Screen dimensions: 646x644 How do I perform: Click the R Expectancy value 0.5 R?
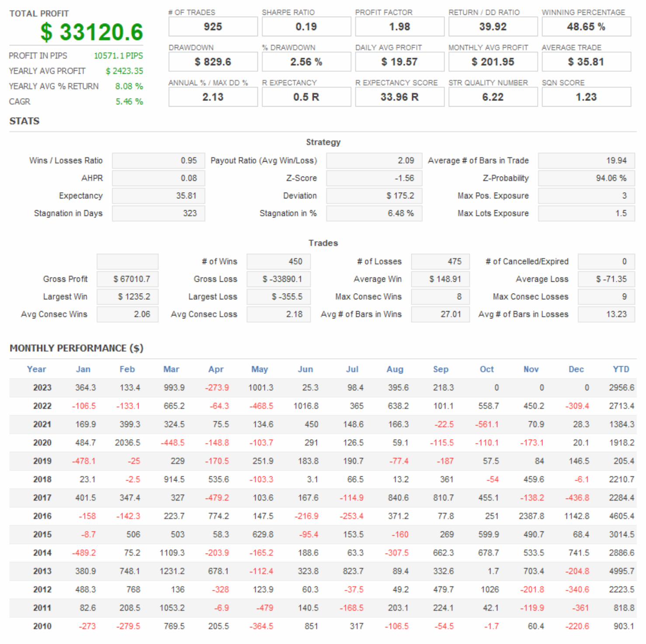click(306, 97)
